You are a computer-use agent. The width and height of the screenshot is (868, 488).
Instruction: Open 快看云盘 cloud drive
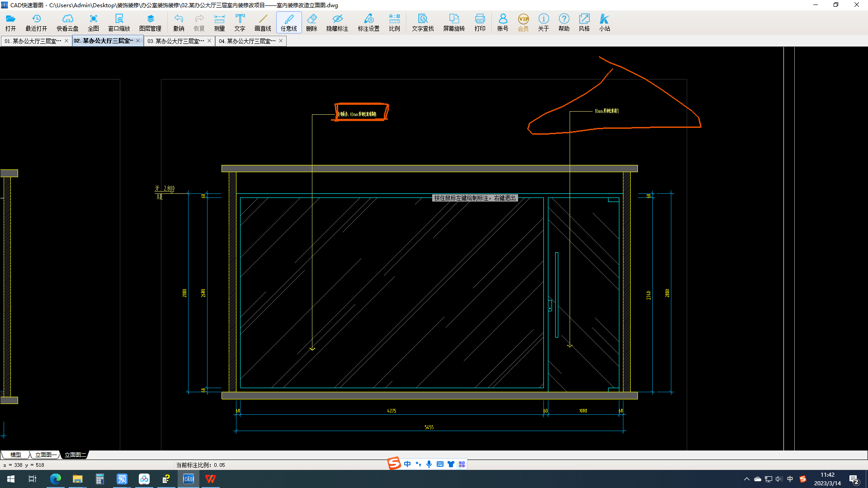(x=67, y=23)
